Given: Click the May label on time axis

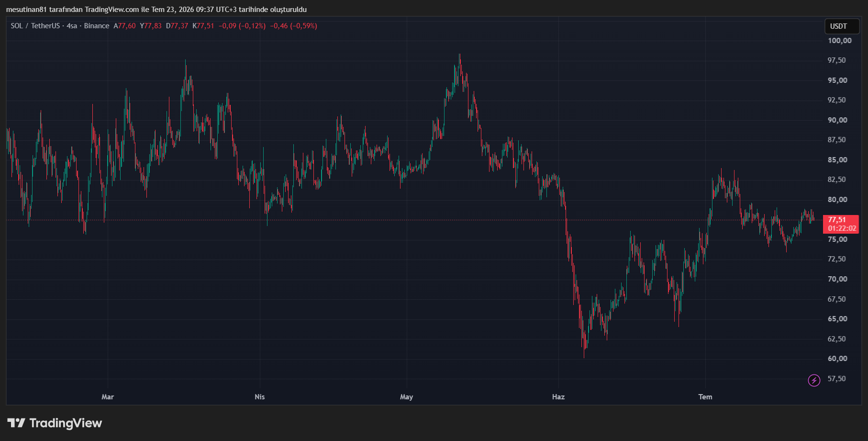Looking at the screenshot, I should tap(407, 397).
